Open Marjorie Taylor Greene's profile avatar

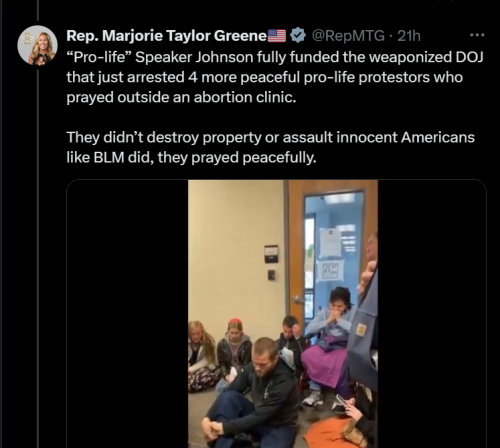(x=38, y=45)
